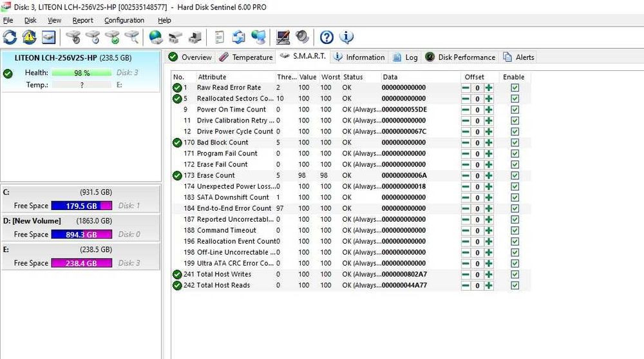Click offset value field for Command Timeout
Viewport: 644px width, 359px height.
click(x=477, y=231)
